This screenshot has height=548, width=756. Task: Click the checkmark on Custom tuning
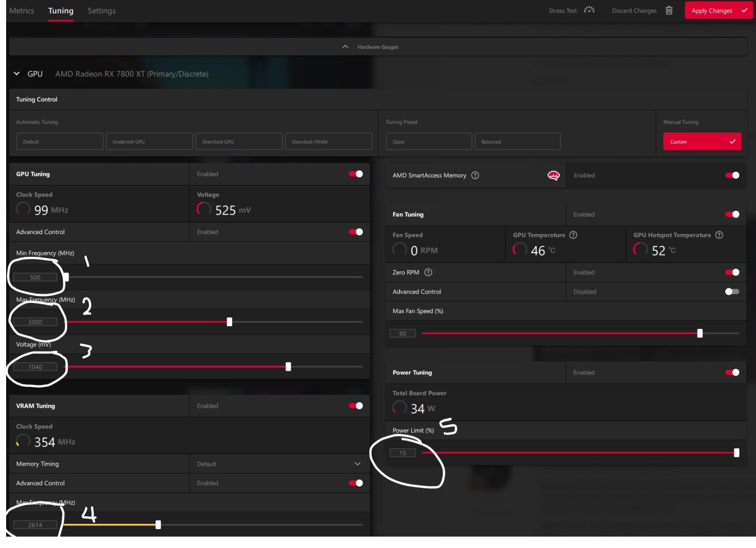[732, 141]
